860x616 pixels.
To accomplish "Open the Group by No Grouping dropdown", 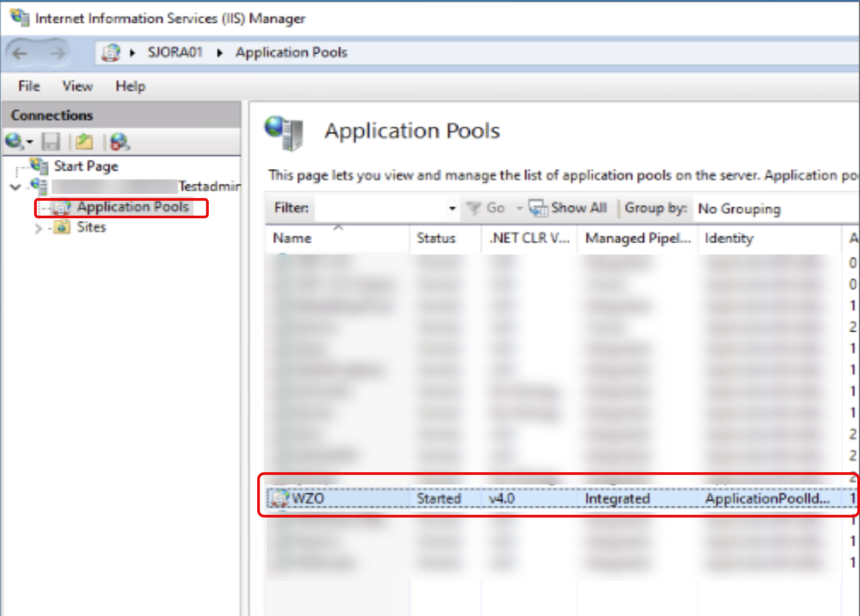I will pos(739,209).
